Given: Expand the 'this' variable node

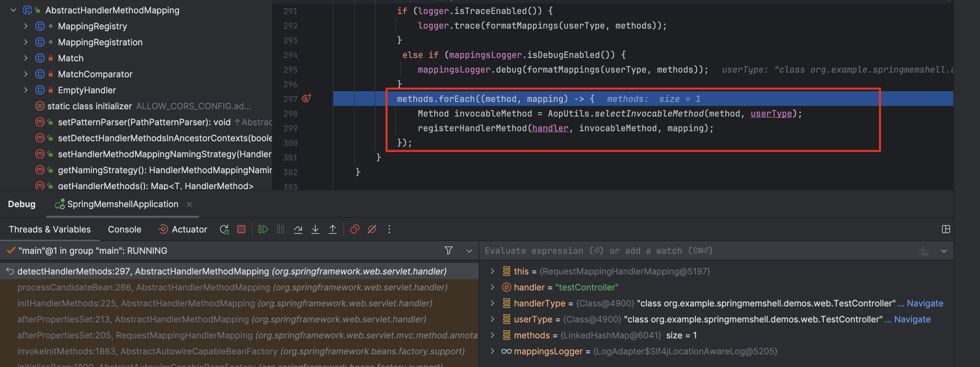Looking at the screenshot, I should coord(492,271).
